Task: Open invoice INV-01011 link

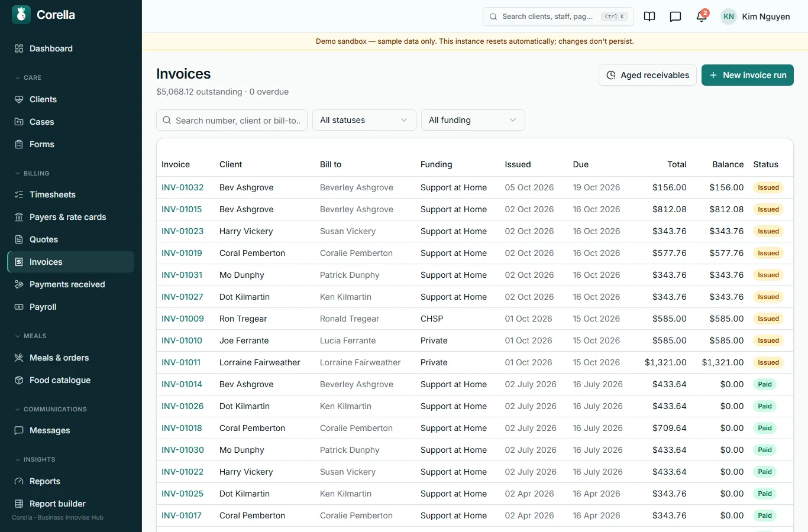Action: 181,362
